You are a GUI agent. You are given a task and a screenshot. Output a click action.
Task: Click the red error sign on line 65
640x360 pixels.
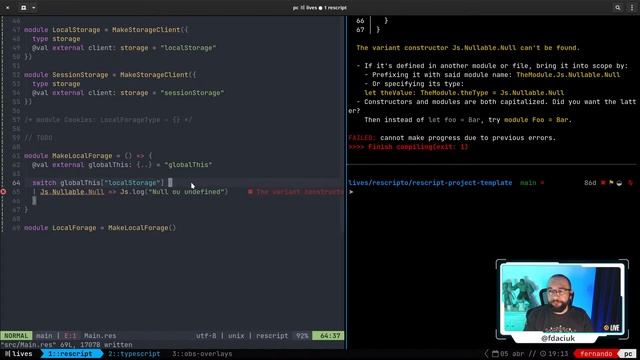click(x=3, y=191)
